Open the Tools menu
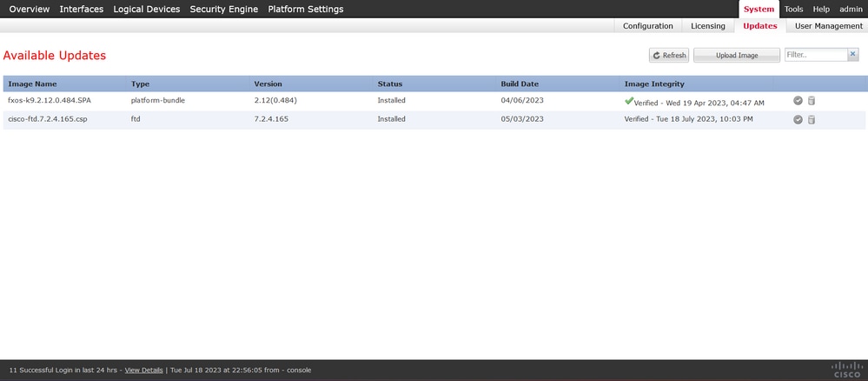Image resolution: width=868 pixels, height=381 pixels. point(794,9)
